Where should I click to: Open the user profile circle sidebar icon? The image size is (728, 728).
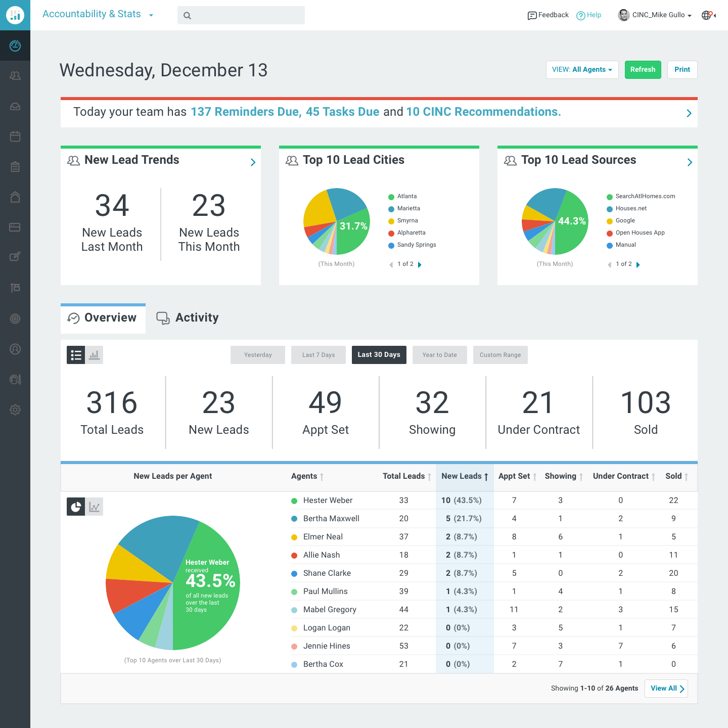point(15,349)
